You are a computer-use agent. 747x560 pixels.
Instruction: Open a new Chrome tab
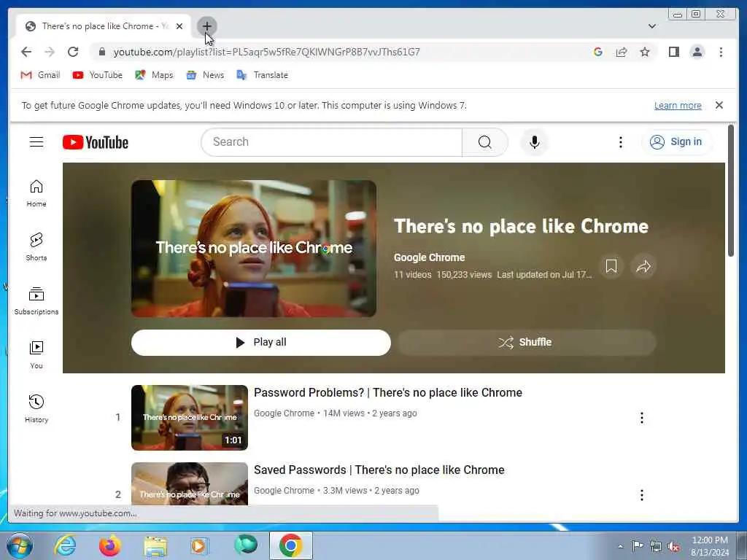(x=206, y=26)
